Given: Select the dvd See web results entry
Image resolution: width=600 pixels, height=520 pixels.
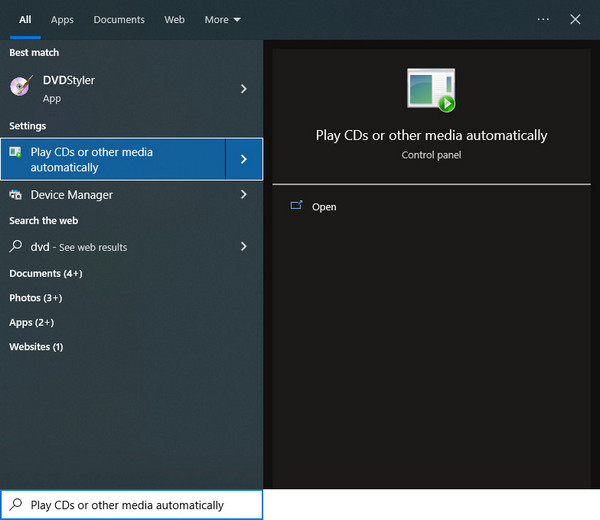Looking at the screenshot, I should pyautogui.click(x=132, y=247).
